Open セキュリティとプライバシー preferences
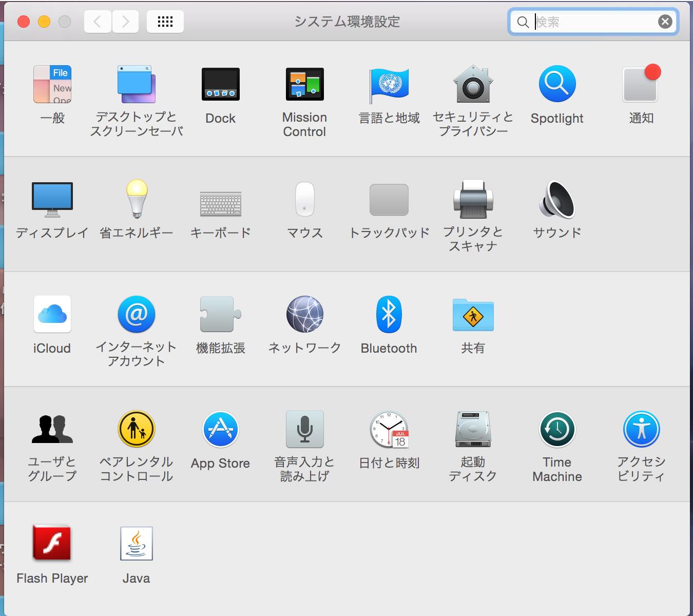Screen dimensions: 693x616 pos(473,84)
